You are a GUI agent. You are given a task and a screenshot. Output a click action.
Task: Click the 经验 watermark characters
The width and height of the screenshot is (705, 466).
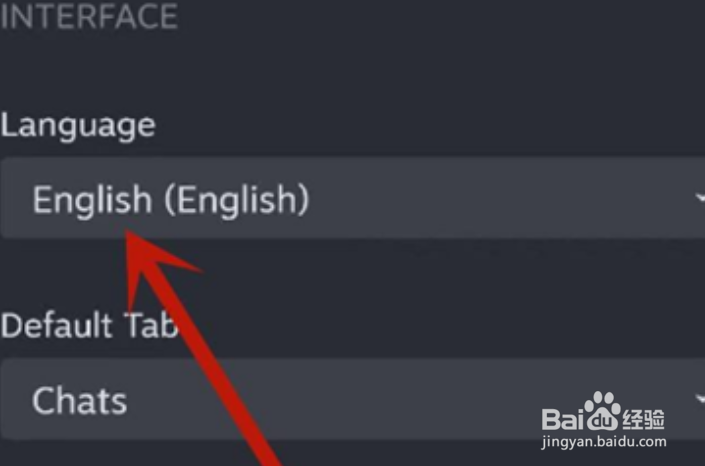[643, 419]
